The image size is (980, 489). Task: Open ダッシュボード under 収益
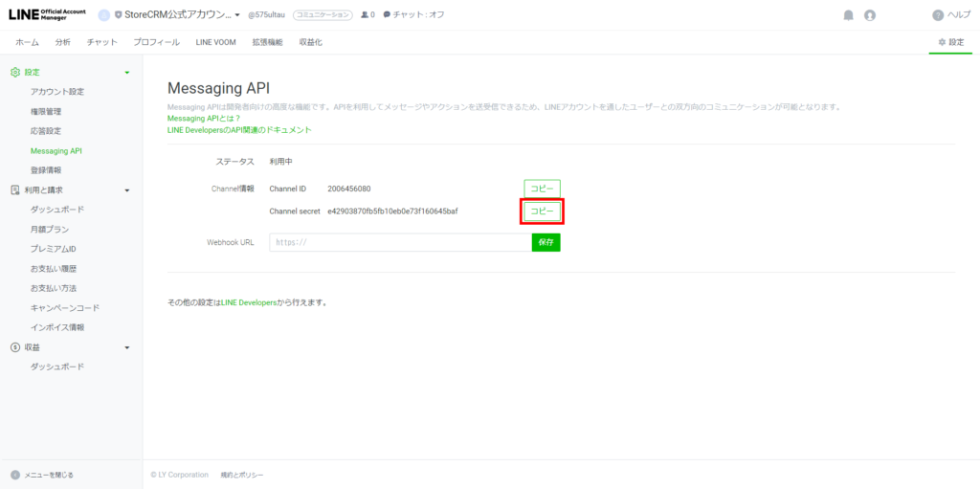tap(56, 367)
